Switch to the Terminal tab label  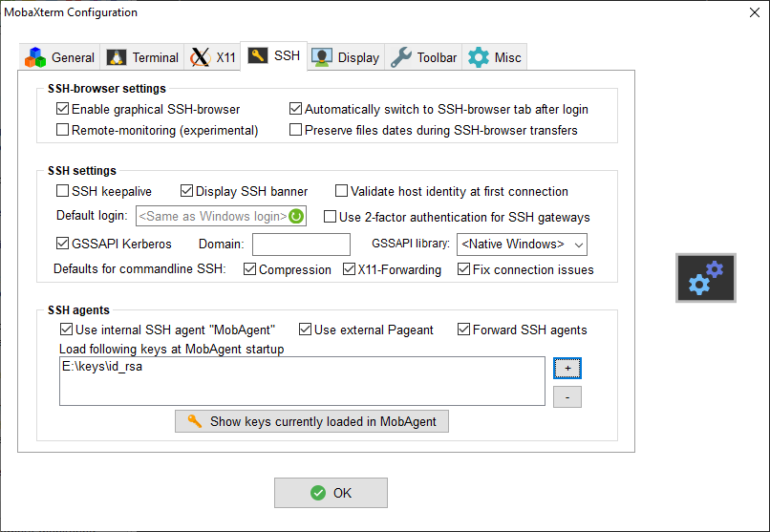coord(155,57)
